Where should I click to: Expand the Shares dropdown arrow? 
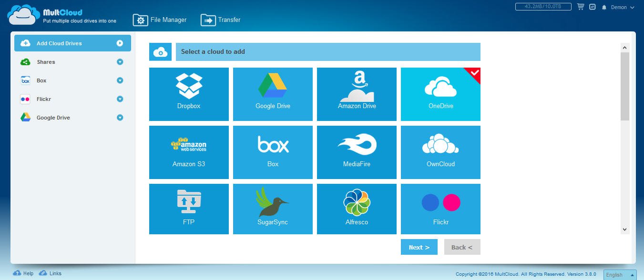[120, 62]
